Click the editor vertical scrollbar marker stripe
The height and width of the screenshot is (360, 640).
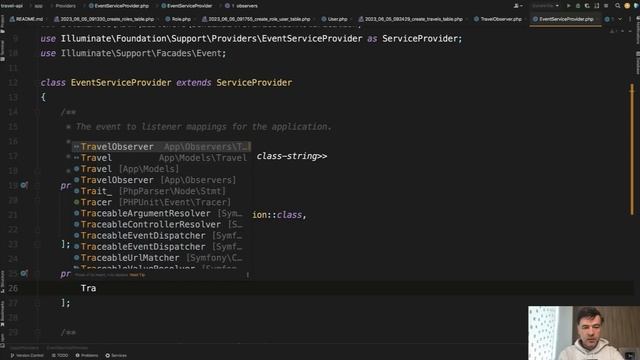point(632,149)
